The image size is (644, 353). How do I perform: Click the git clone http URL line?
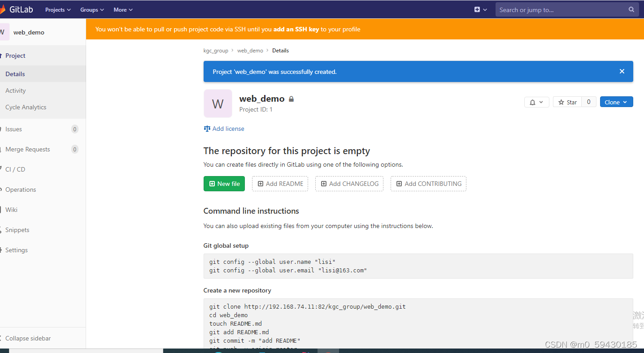click(307, 307)
